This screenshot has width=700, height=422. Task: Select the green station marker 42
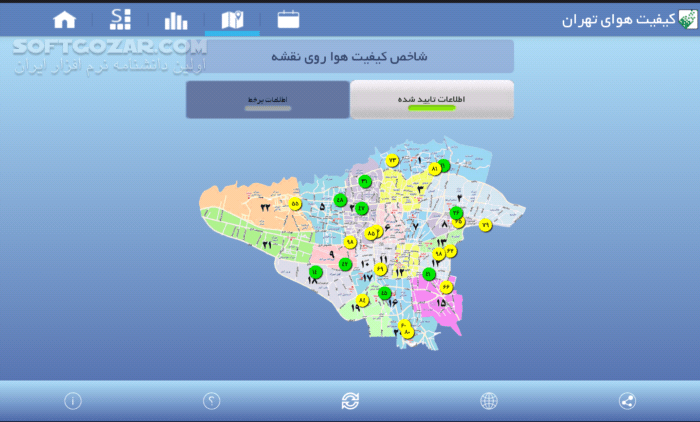click(345, 264)
